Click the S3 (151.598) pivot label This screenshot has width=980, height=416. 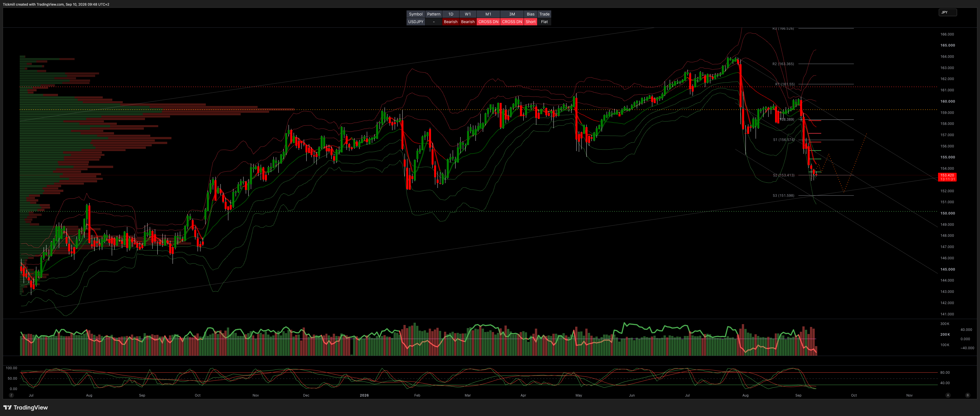pos(783,195)
